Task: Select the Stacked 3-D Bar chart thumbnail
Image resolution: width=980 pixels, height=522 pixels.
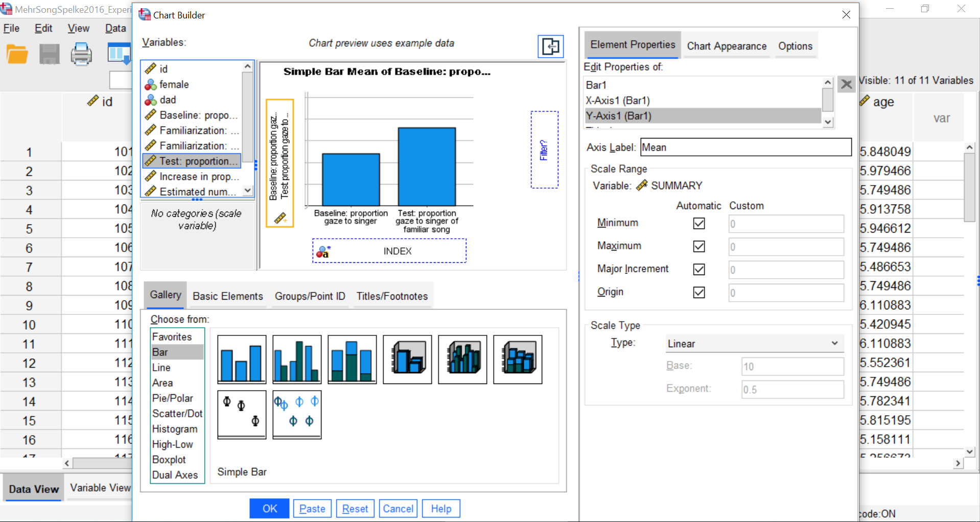Action: [518, 359]
